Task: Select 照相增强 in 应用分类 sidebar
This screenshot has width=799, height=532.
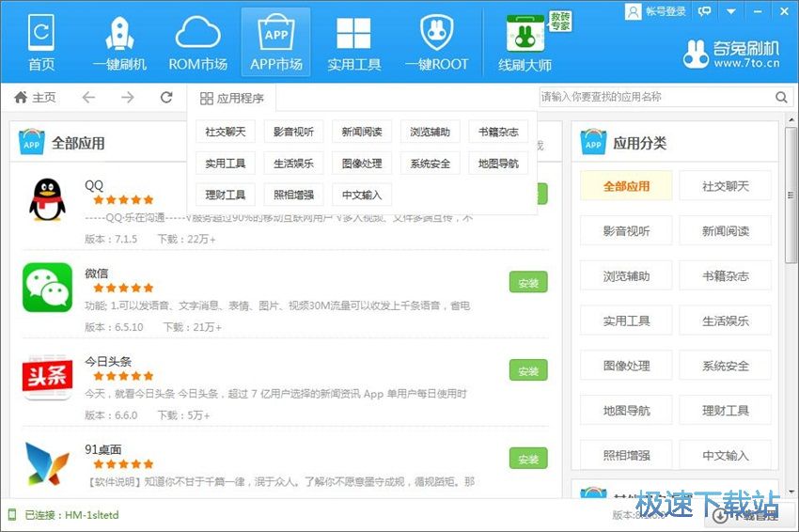Action: [x=626, y=455]
